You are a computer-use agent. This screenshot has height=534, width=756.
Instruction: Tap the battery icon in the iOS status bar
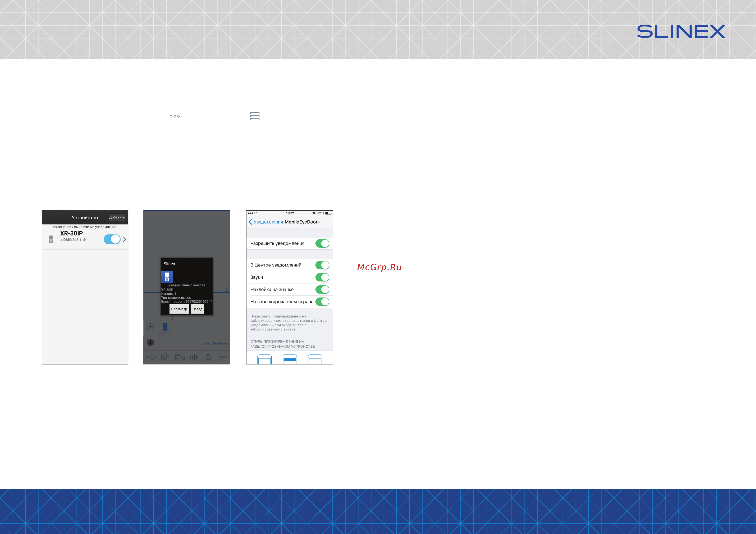(x=328, y=213)
